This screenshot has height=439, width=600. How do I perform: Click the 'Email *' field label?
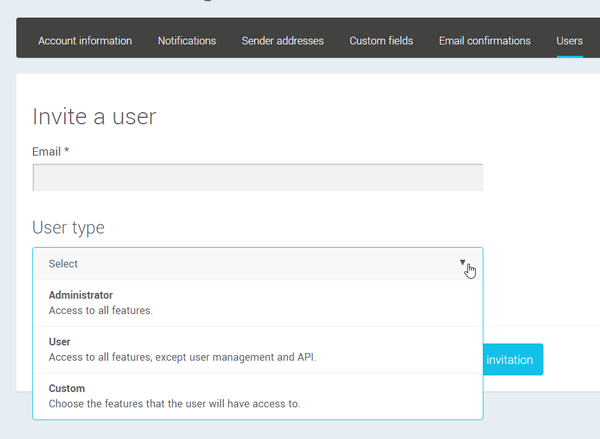[48, 151]
